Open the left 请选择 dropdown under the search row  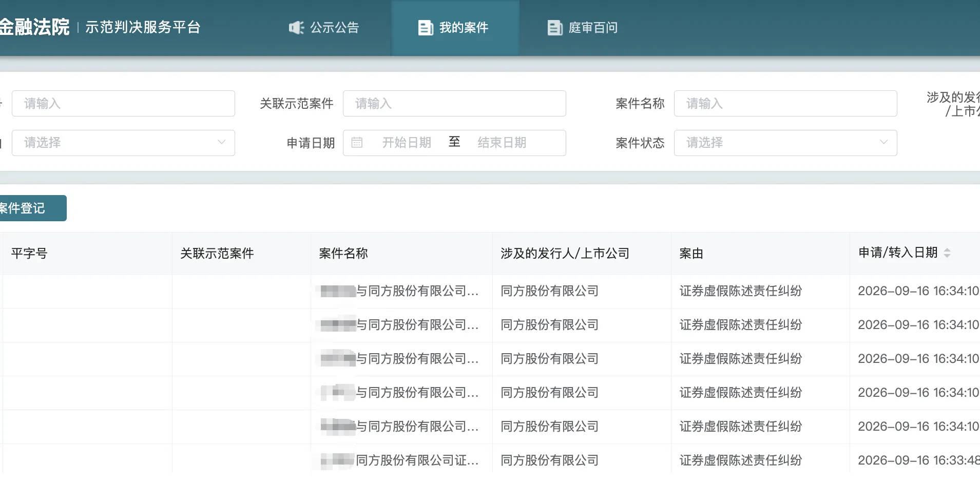[x=123, y=143]
